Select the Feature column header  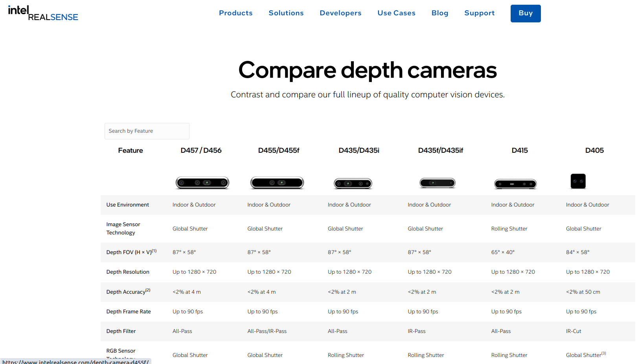131,150
